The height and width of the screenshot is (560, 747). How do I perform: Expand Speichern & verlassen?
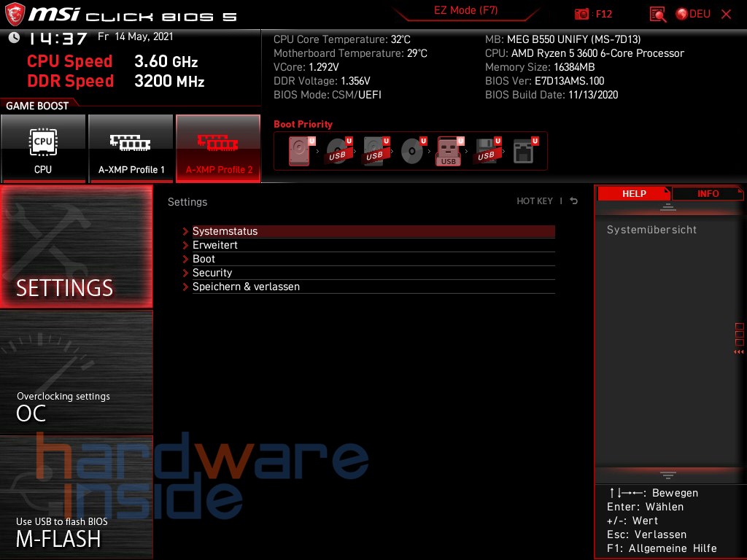[x=246, y=287]
